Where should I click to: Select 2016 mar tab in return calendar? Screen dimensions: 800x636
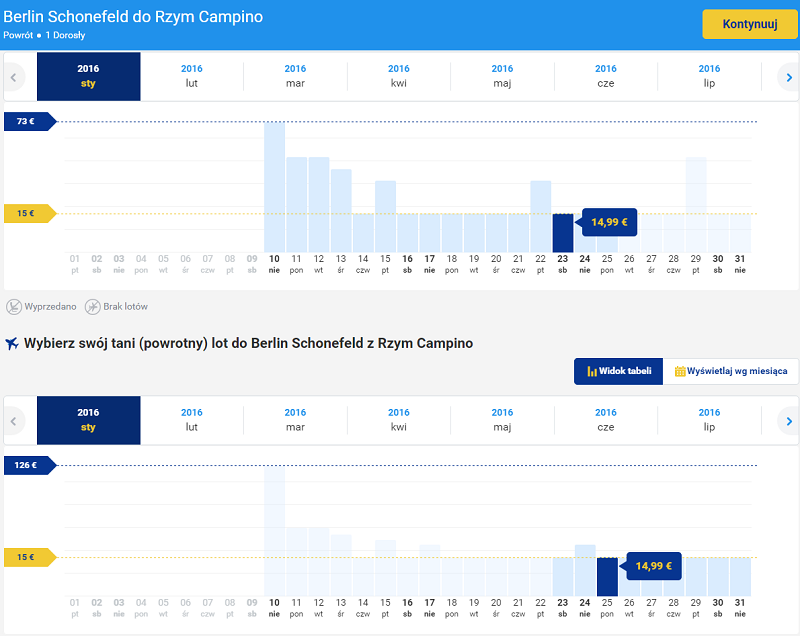[x=295, y=420]
